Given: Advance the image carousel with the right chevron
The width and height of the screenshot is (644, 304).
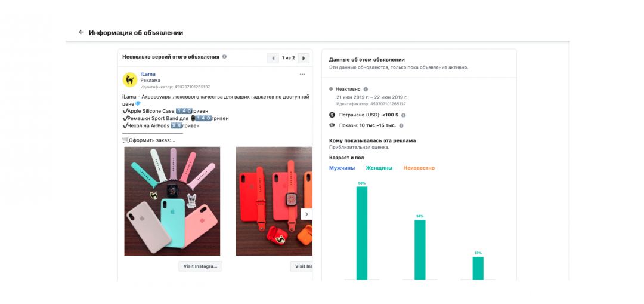Looking at the screenshot, I should pyautogui.click(x=306, y=214).
